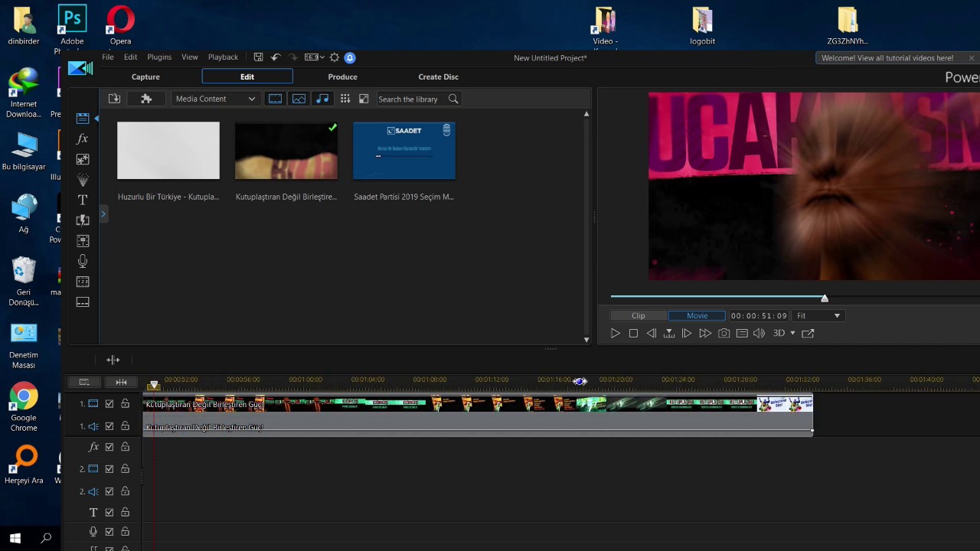Open the preferences gear icon
This screenshot has width=980, height=551.
pos(335,57)
